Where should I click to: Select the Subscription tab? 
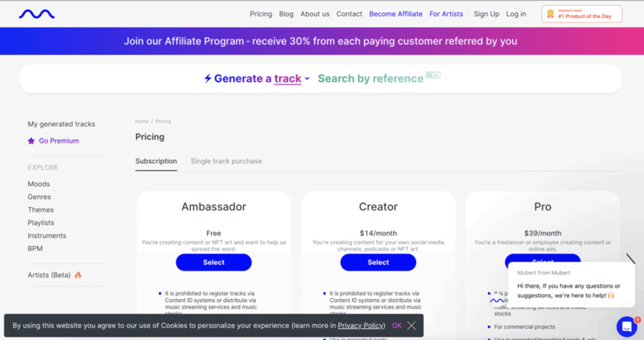click(156, 161)
